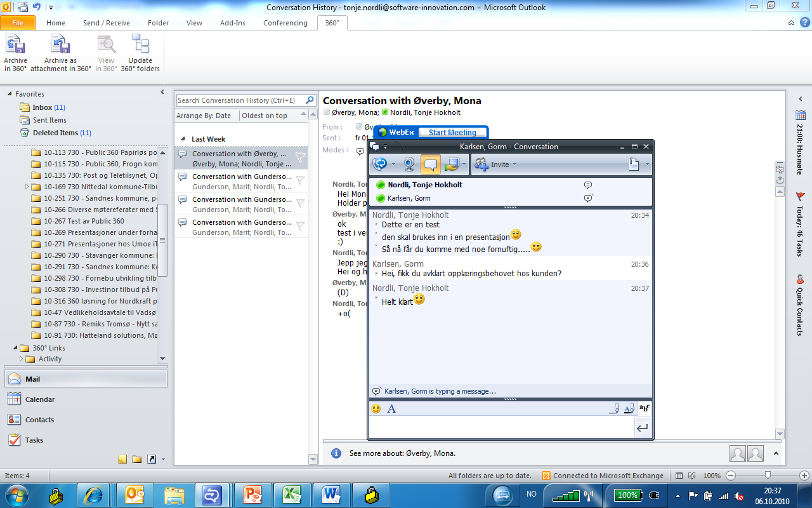Open Contacts in navigation pane

(x=86, y=420)
